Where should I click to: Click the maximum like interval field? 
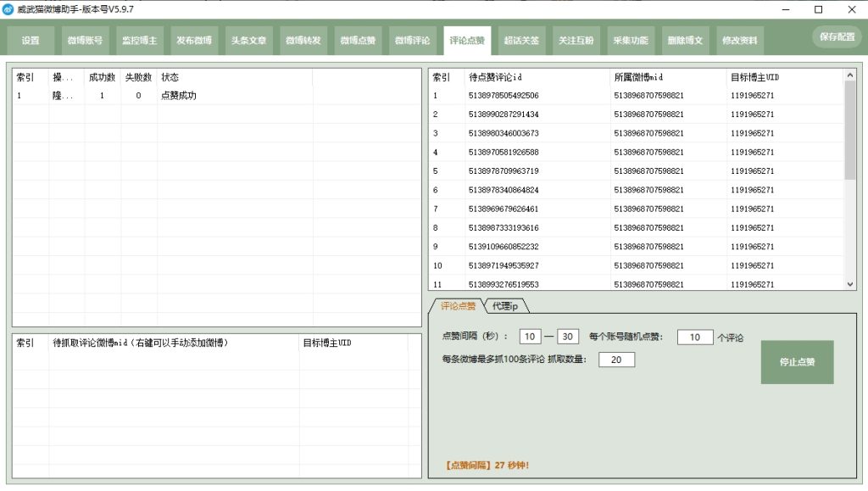click(x=568, y=337)
